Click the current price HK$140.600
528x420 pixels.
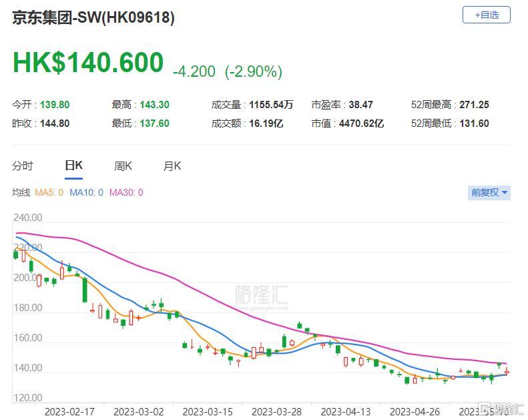point(88,62)
